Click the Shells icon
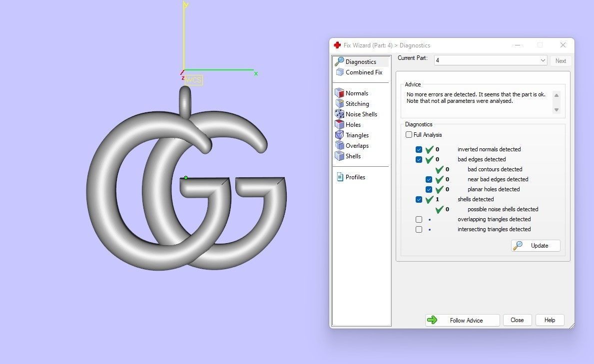594x364 pixels. pyautogui.click(x=339, y=156)
